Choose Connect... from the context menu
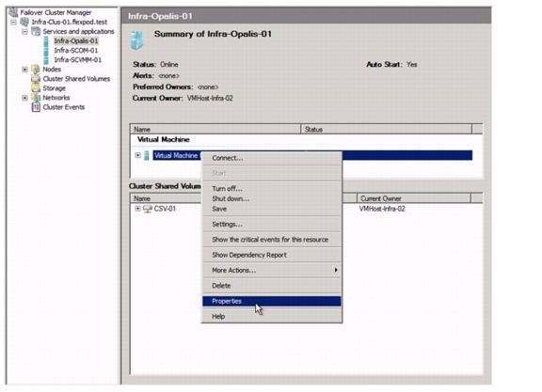The image size is (542, 392). (x=272, y=158)
